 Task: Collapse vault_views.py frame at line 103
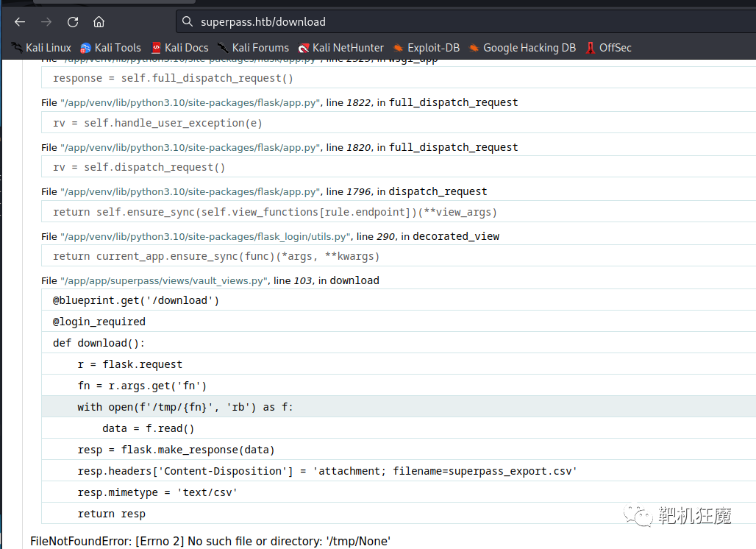click(210, 281)
